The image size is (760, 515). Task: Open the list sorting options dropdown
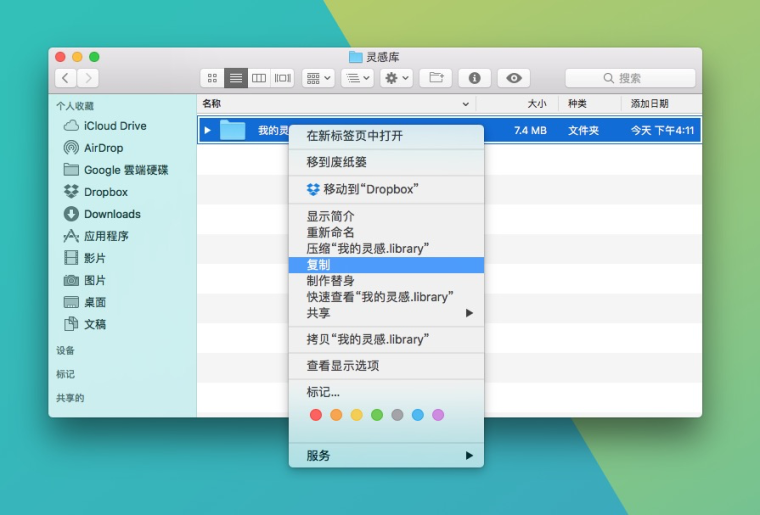point(357,78)
